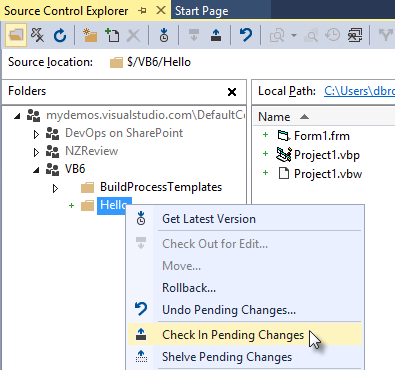Screen dimensions: 395x370
Task: Toggle the Folders pane toolbar button
Action: coord(16,35)
